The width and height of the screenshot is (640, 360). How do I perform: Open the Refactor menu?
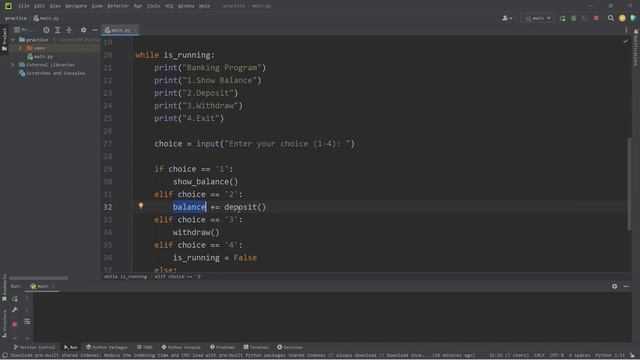(118, 6)
